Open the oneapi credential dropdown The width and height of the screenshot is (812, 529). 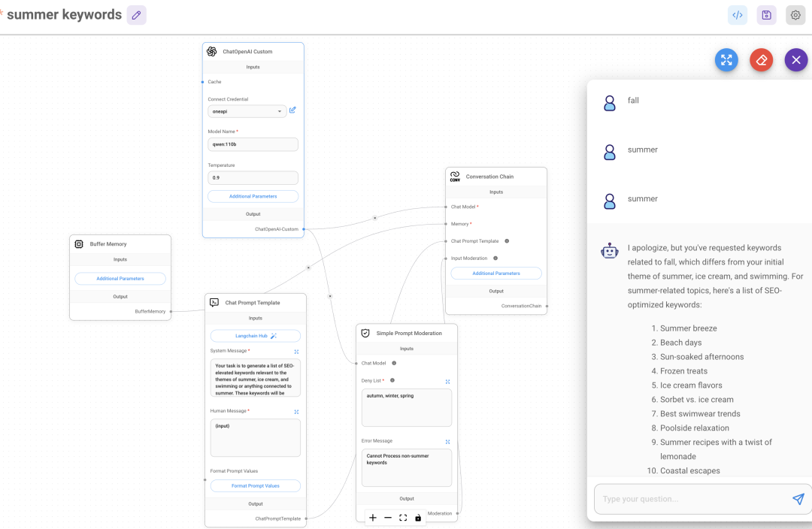[x=247, y=110]
